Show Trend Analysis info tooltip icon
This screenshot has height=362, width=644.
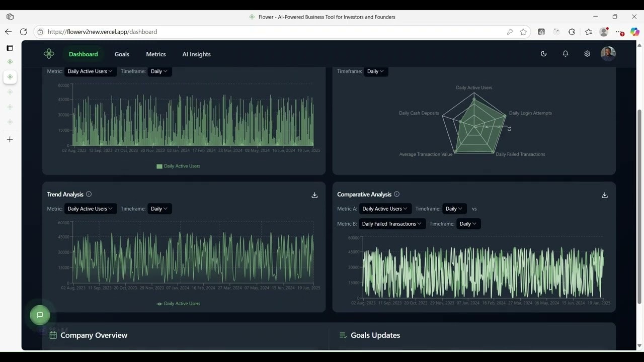click(89, 194)
